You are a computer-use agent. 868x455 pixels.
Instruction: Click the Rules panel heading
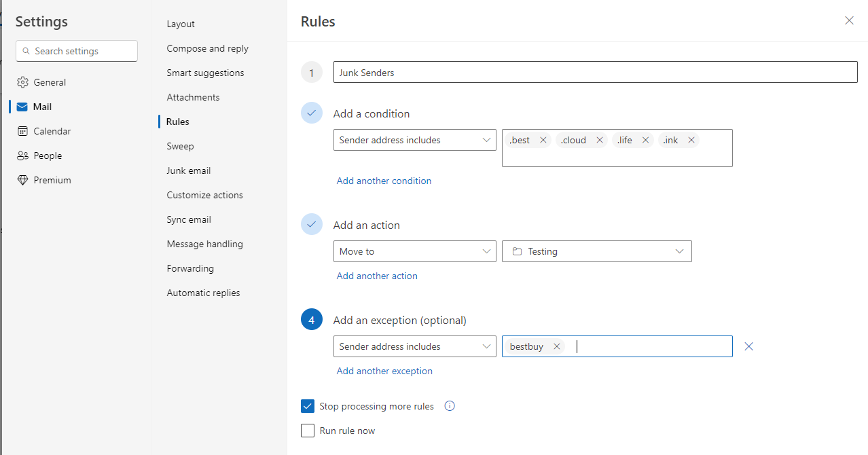point(318,22)
